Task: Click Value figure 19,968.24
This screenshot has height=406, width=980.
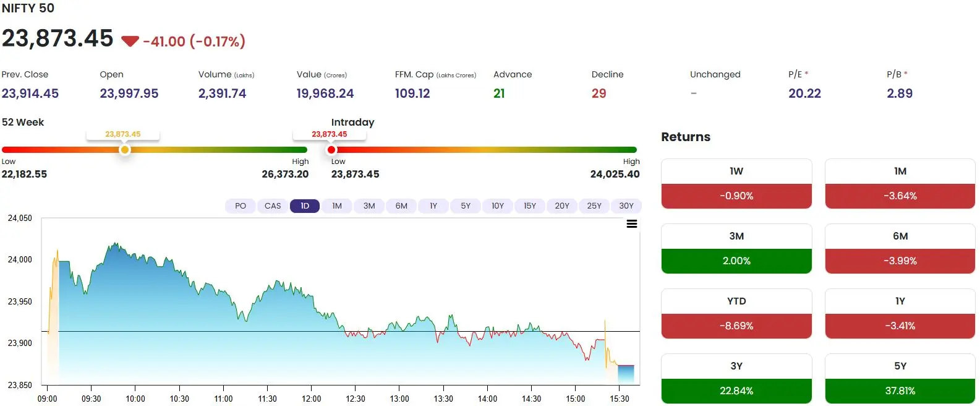Action: pos(325,93)
